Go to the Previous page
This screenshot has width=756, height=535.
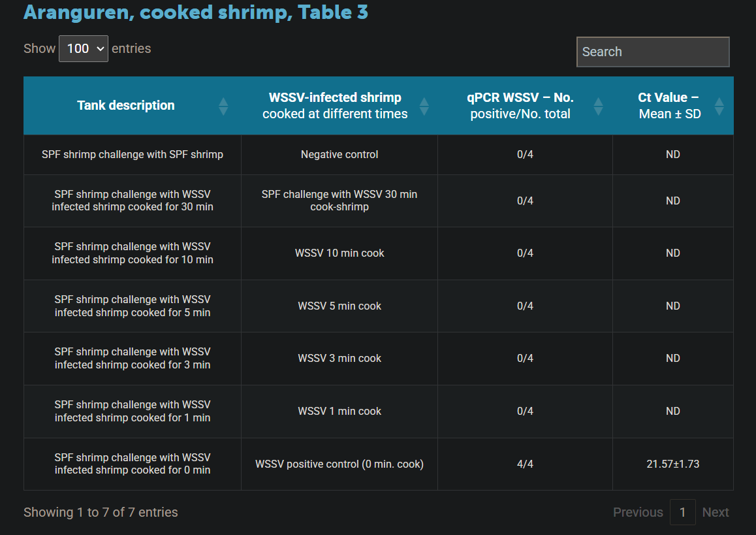637,512
